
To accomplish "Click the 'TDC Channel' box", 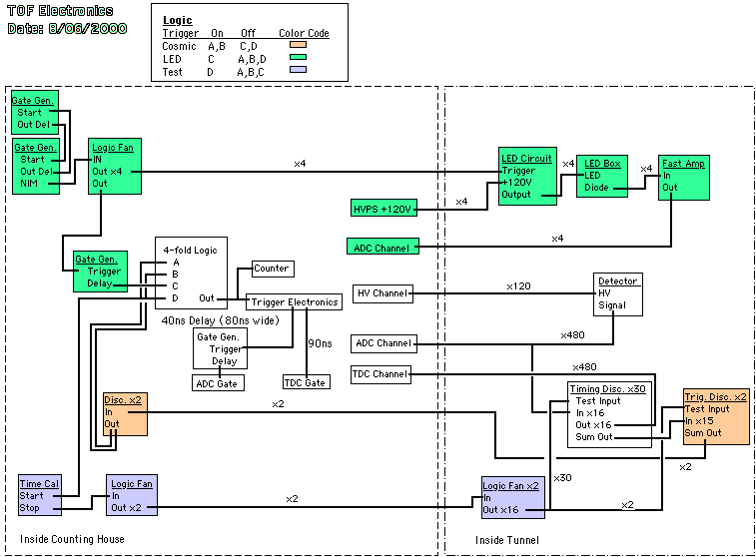I will (380, 374).
